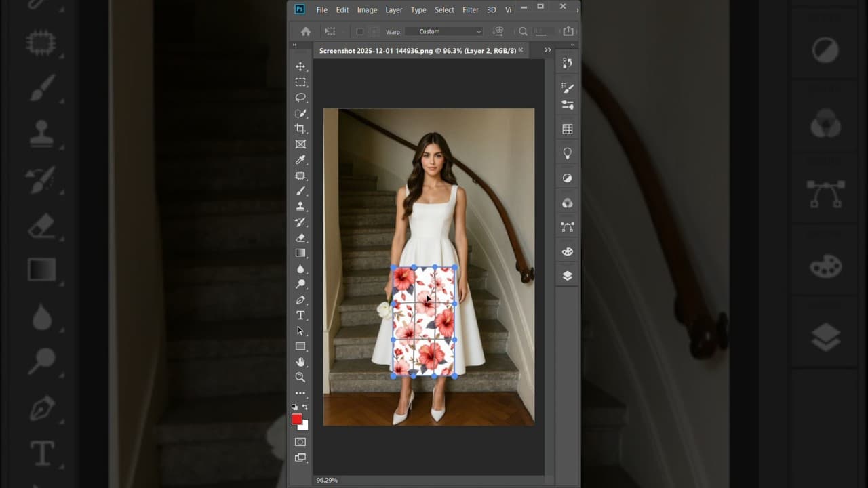
Task: Reset to default foreground and background colors
Action: pyautogui.click(x=294, y=407)
